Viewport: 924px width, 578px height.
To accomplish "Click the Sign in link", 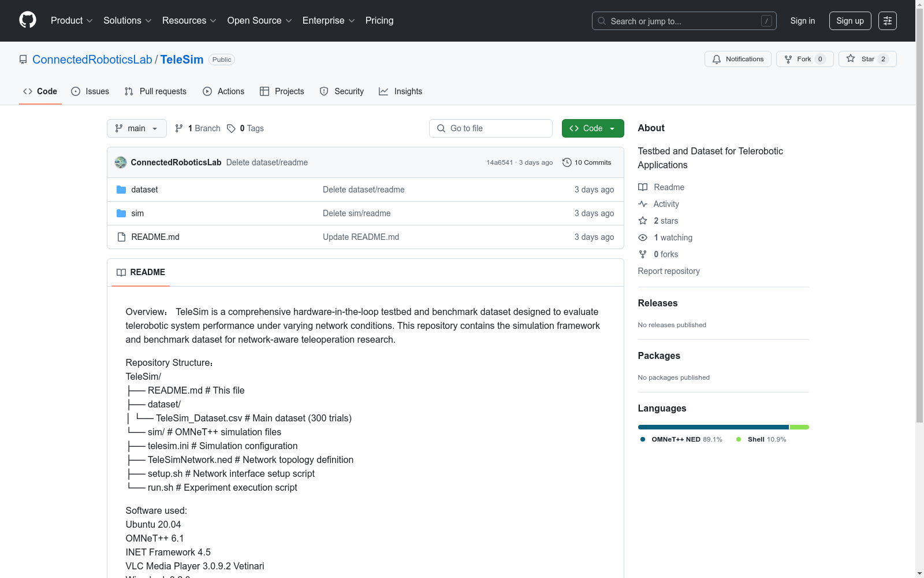I will click(803, 21).
